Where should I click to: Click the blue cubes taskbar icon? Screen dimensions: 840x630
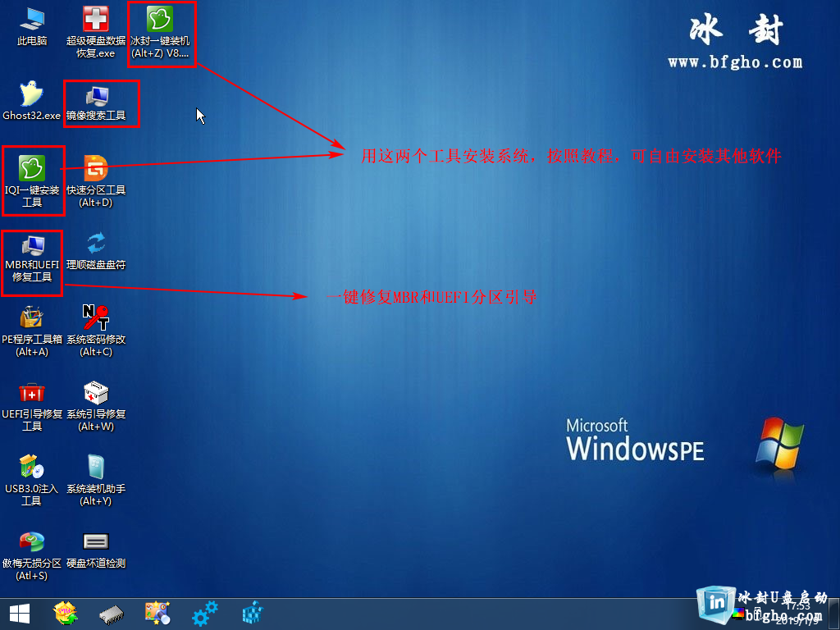253,614
